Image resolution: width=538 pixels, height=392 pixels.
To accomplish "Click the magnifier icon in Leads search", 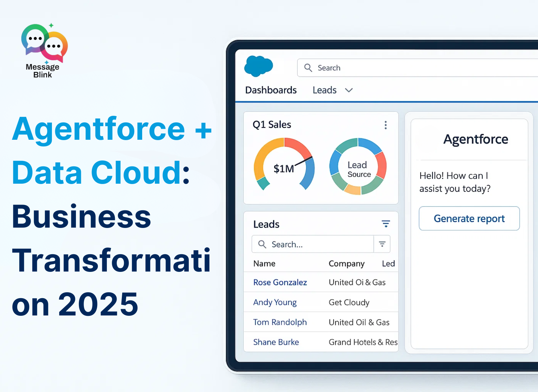I will [x=262, y=244].
